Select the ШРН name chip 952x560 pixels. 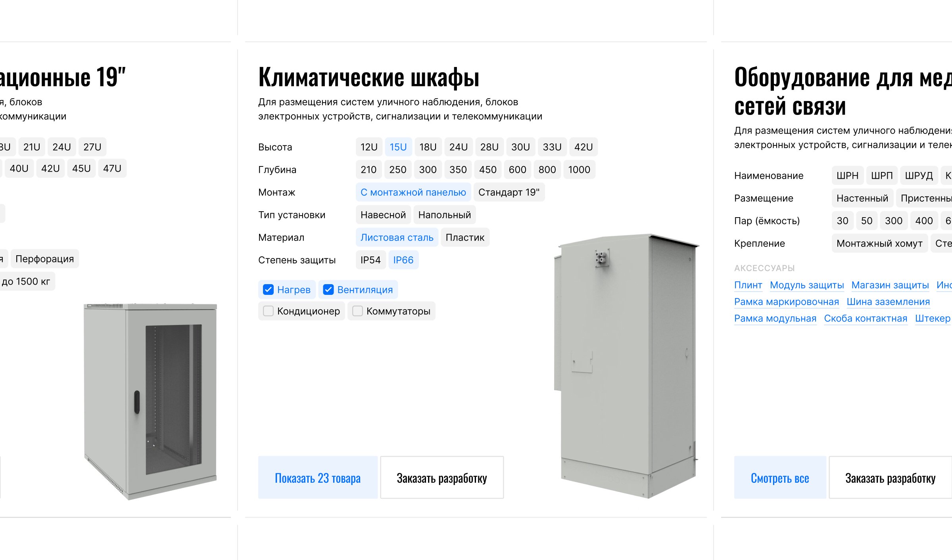[x=847, y=176]
